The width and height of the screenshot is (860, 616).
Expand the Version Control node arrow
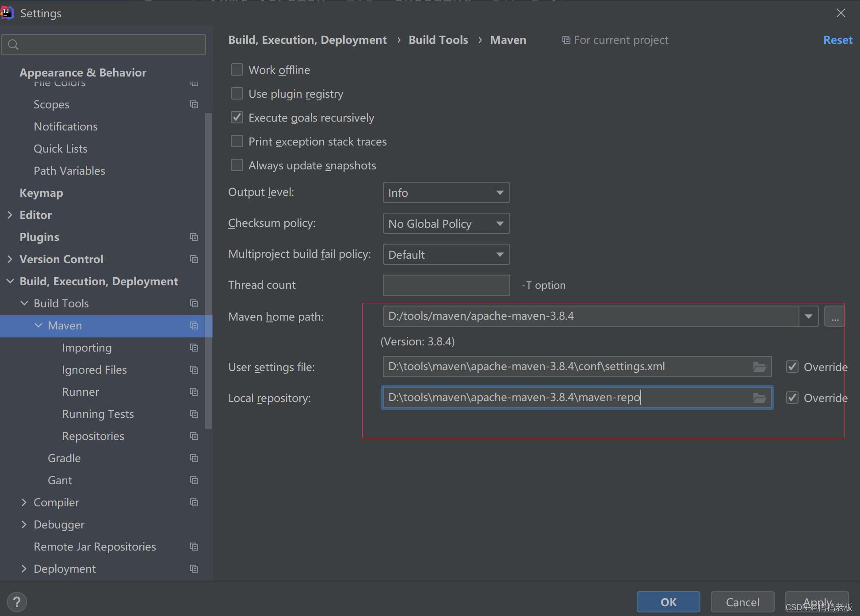click(x=10, y=259)
